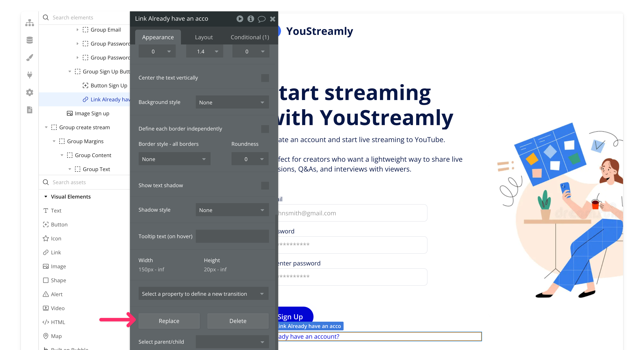Click the play workflow icon in editor header

pyautogui.click(x=240, y=19)
